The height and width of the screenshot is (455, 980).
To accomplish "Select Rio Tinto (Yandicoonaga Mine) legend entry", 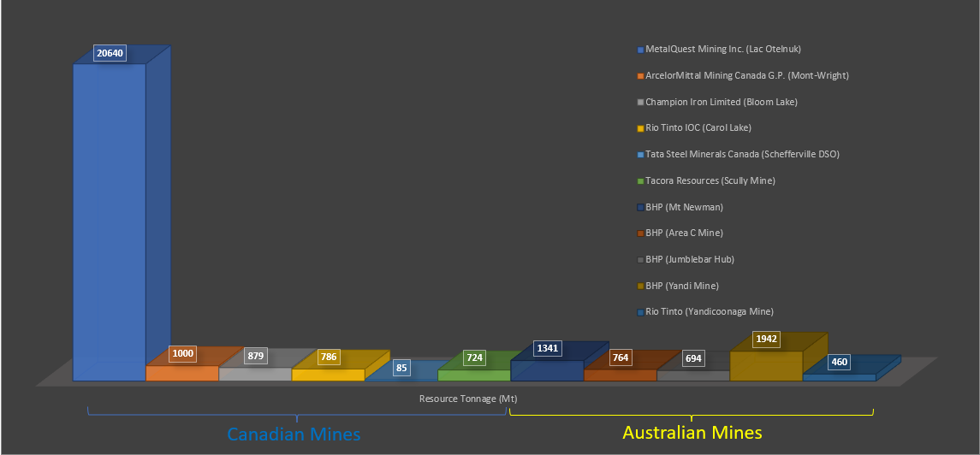I will pos(705,311).
